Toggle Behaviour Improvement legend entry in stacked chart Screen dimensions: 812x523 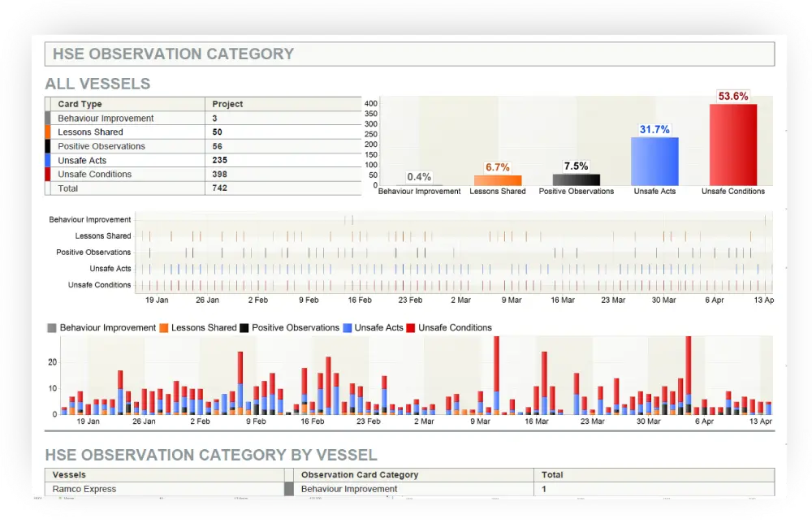[101, 328]
